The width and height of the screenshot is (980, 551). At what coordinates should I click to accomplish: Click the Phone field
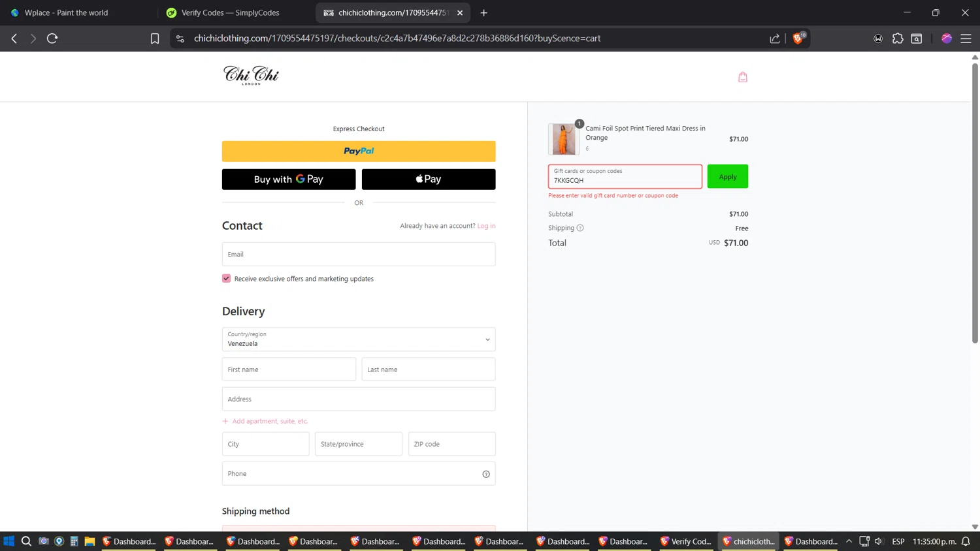pyautogui.click(x=359, y=474)
